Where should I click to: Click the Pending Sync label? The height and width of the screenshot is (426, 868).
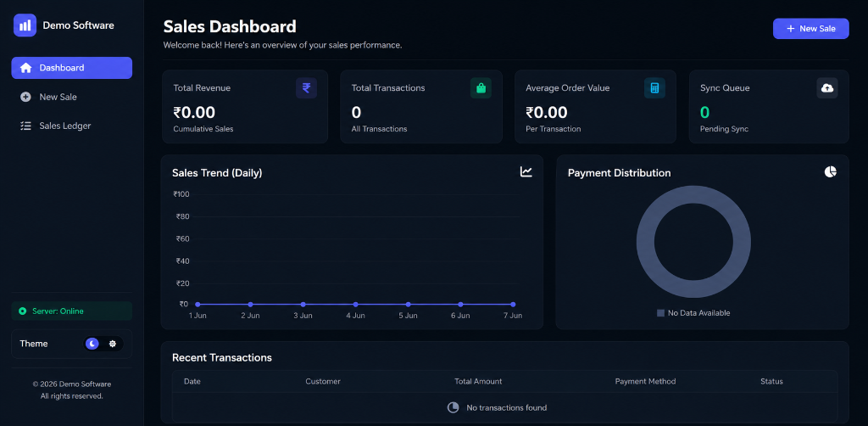pos(724,129)
